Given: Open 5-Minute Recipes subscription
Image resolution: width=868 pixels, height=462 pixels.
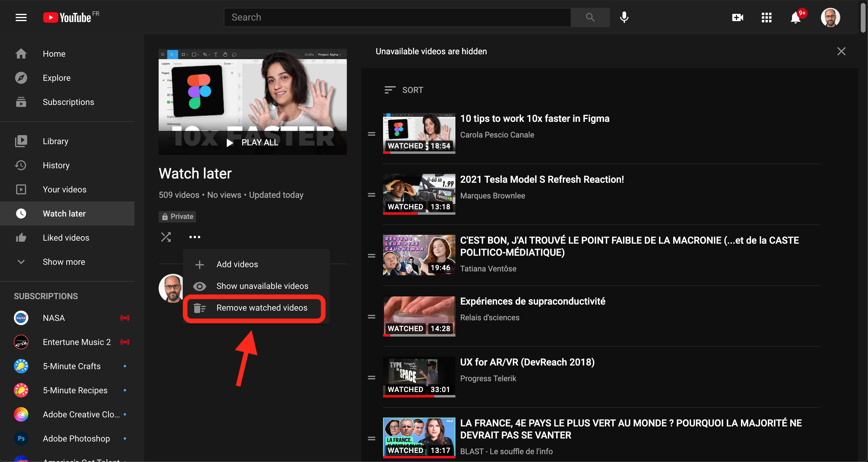Looking at the screenshot, I should (67, 390).
